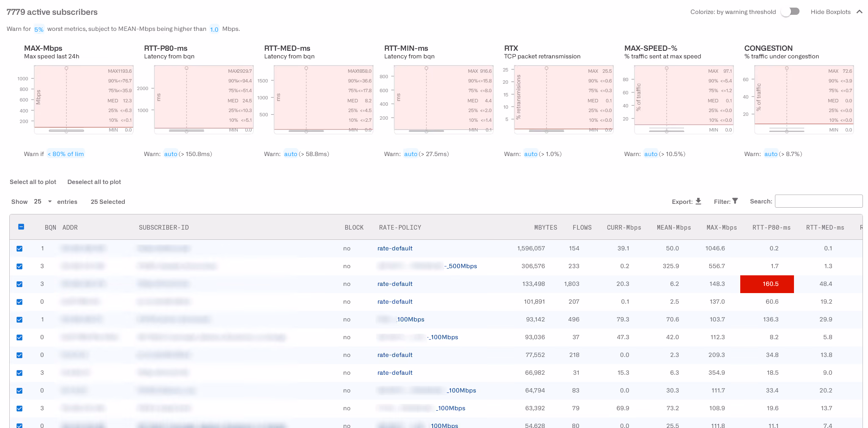Uncheck row with 306,576 MBYTES

click(x=19, y=266)
